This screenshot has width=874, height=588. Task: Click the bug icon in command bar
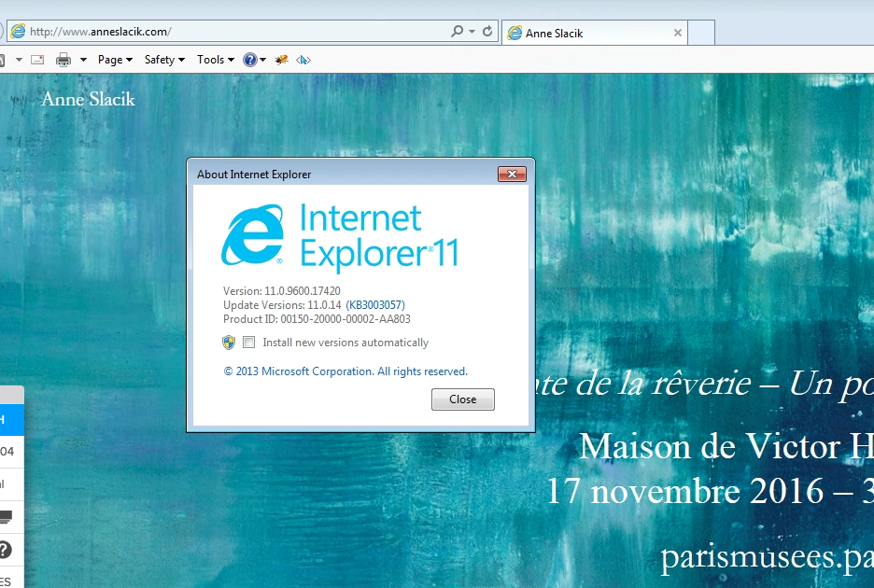click(281, 60)
